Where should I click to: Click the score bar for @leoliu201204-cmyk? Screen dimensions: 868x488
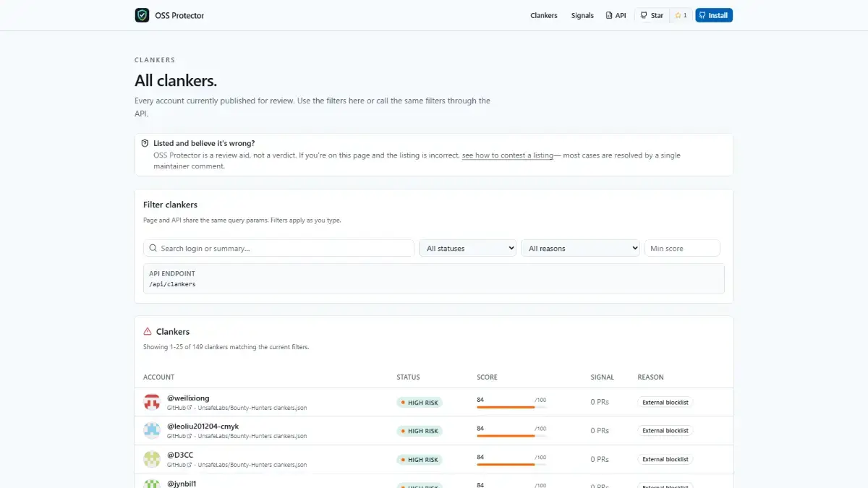pos(511,436)
